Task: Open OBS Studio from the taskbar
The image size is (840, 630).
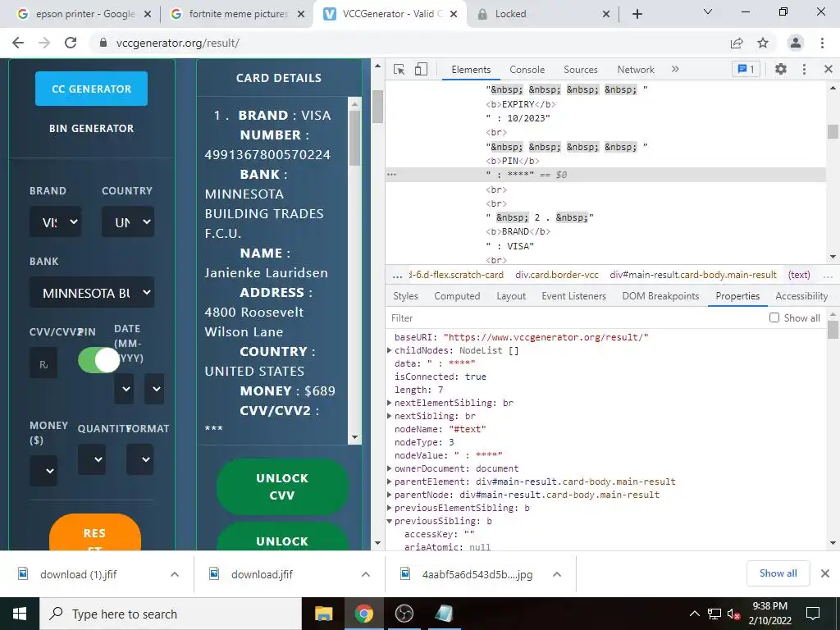Action: click(404, 614)
